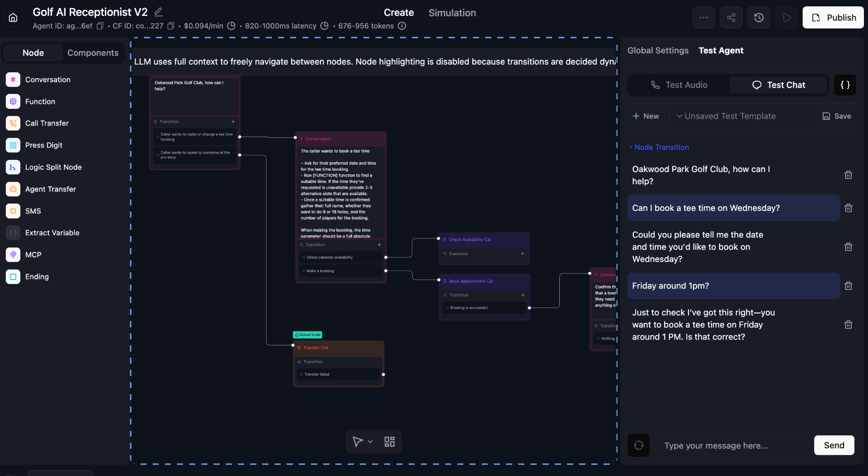868x476 pixels.
Task: Open cost breakdown chart icon
Action: 231,26
